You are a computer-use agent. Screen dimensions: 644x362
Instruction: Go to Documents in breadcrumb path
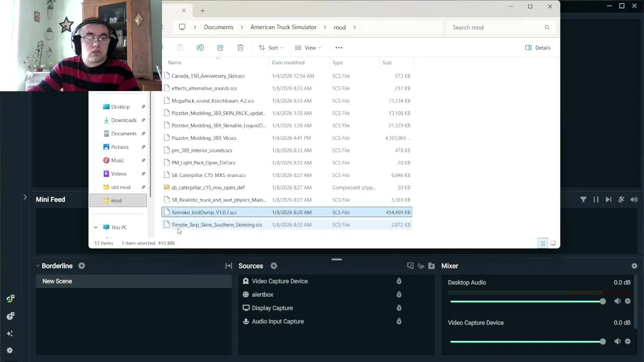point(218,27)
